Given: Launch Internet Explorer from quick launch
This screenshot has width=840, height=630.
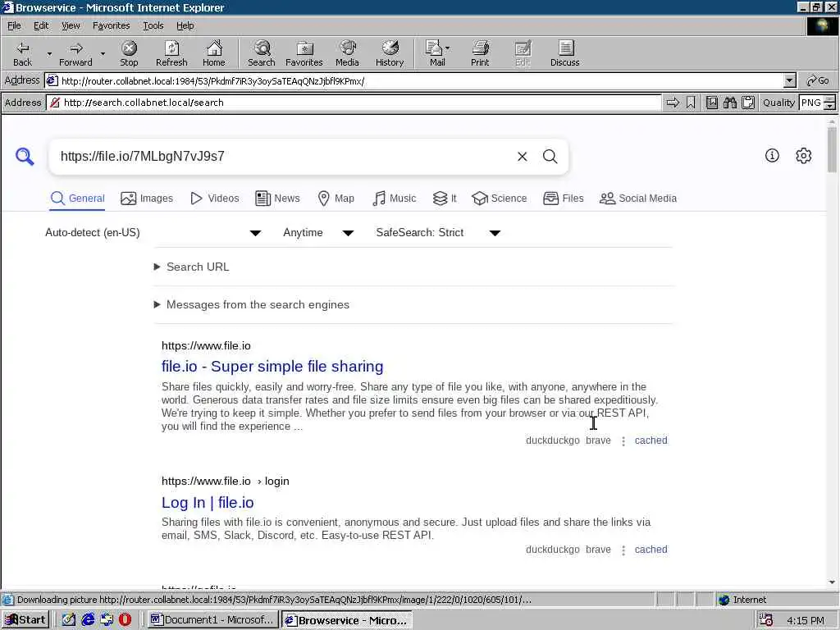Looking at the screenshot, I should click(88, 620).
